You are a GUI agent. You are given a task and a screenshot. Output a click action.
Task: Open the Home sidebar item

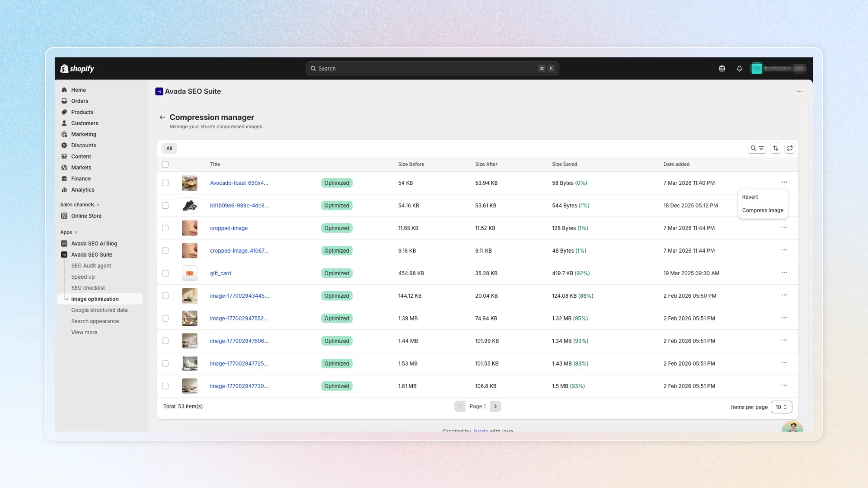tap(78, 90)
